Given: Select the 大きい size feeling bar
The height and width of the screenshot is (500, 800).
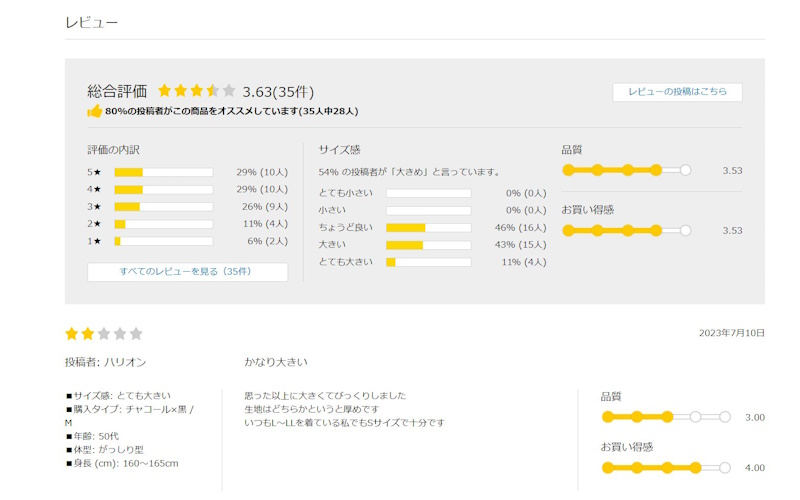Looking at the screenshot, I should pyautogui.click(x=428, y=245).
